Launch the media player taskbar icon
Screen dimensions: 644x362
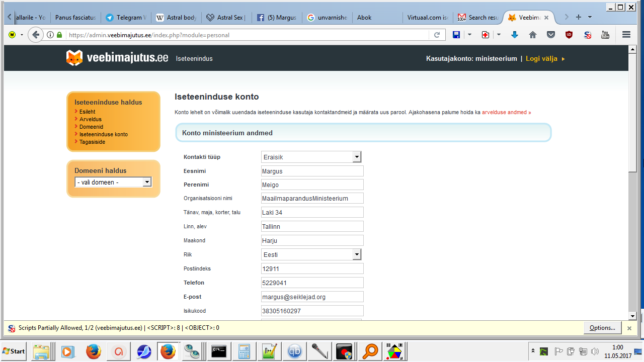tap(68, 351)
